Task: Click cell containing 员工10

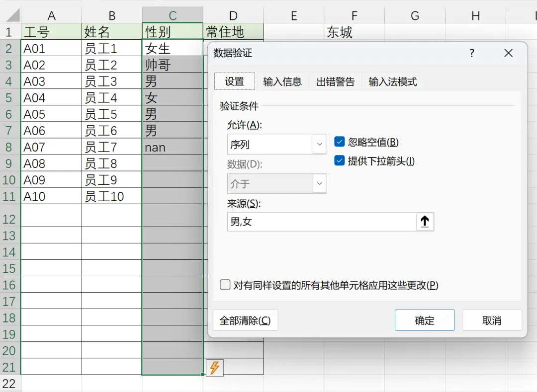Action: [112, 196]
